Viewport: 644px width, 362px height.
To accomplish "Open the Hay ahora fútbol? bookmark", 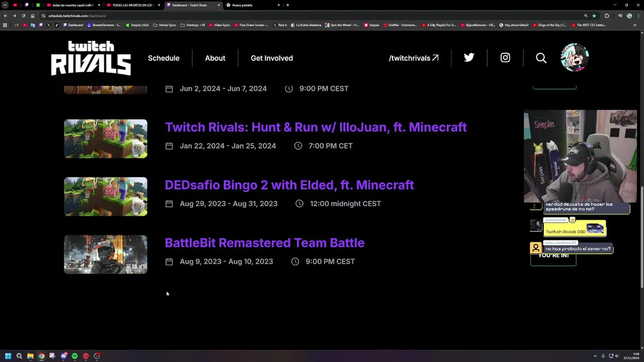I will (x=514, y=25).
